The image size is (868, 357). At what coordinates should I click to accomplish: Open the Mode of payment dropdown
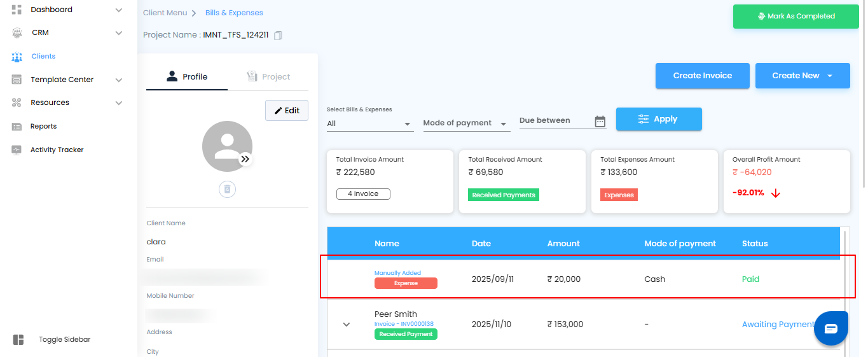465,123
